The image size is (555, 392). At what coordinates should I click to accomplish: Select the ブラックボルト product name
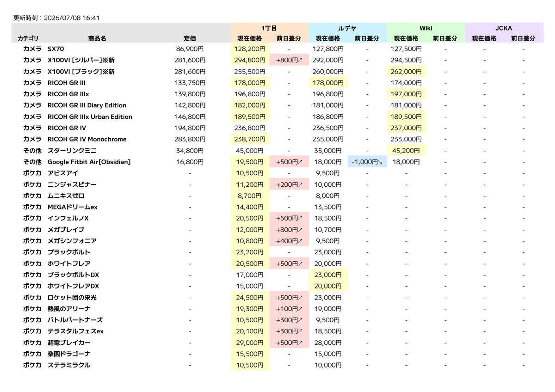click(x=69, y=252)
